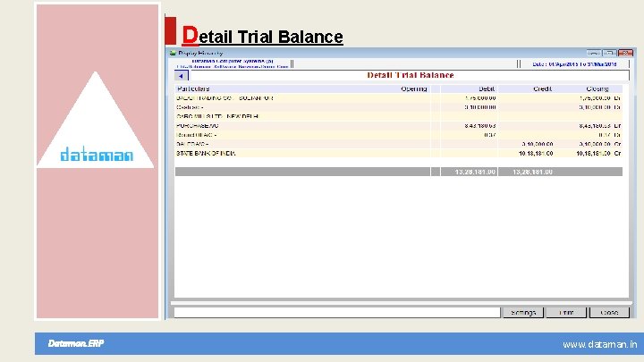Select the STATE BANK OF INDIA row
Screen dimensions: 644x362
click(x=398, y=153)
